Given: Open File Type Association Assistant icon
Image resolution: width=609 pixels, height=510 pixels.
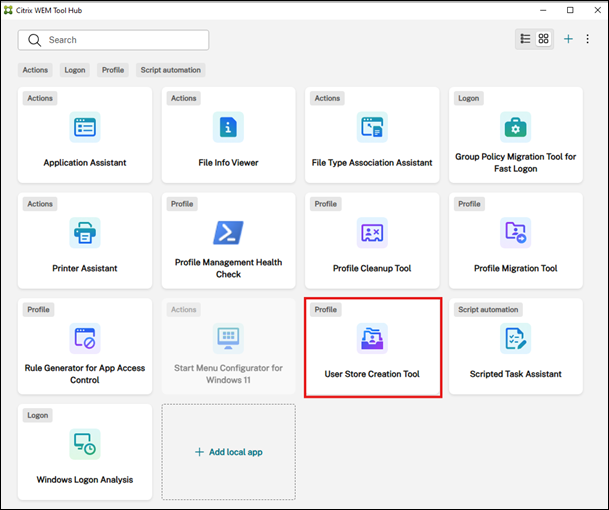Looking at the screenshot, I should (x=372, y=127).
